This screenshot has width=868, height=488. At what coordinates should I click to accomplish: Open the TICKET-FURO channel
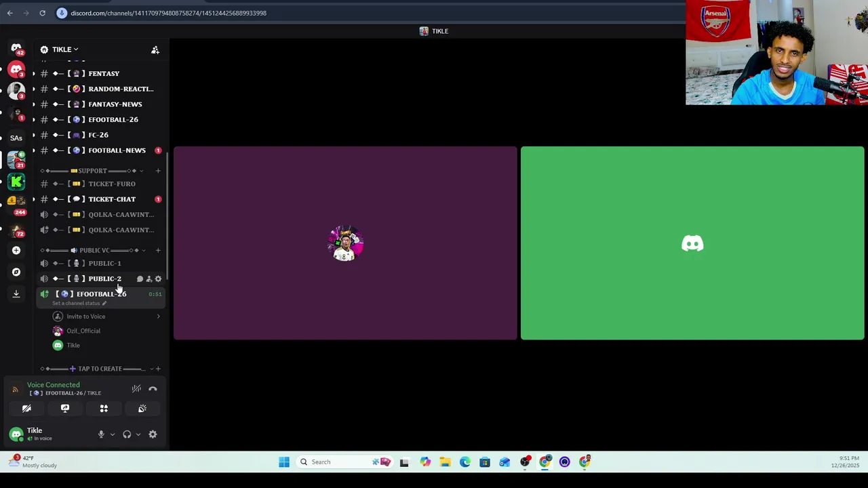(100, 184)
